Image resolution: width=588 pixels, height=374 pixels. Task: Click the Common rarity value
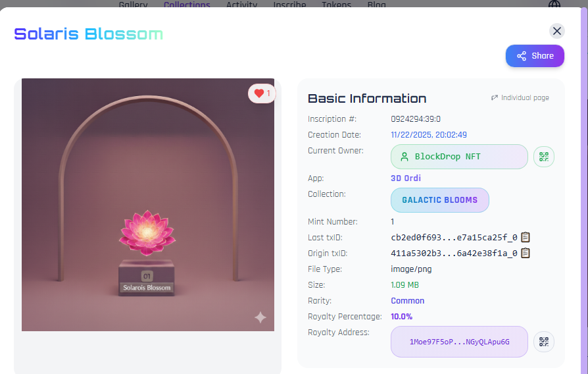coord(408,301)
